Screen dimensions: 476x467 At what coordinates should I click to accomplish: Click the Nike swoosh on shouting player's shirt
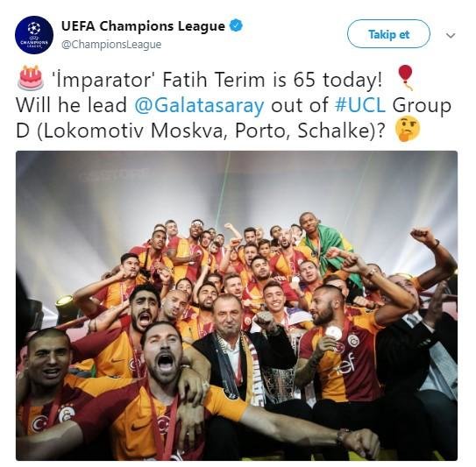pyautogui.click(x=139, y=428)
